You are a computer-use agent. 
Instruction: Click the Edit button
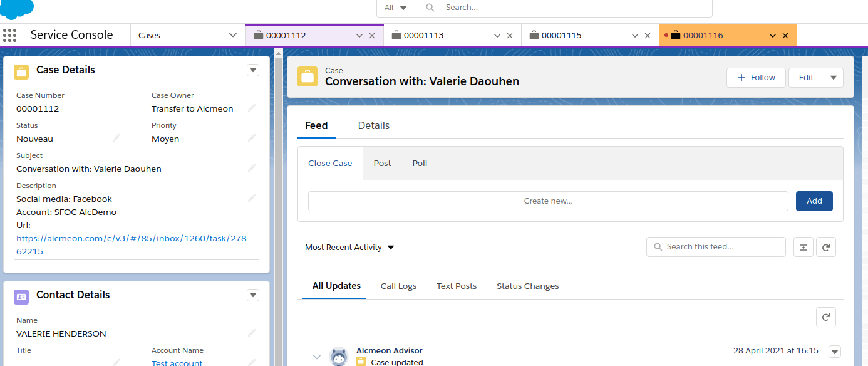tap(806, 78)
